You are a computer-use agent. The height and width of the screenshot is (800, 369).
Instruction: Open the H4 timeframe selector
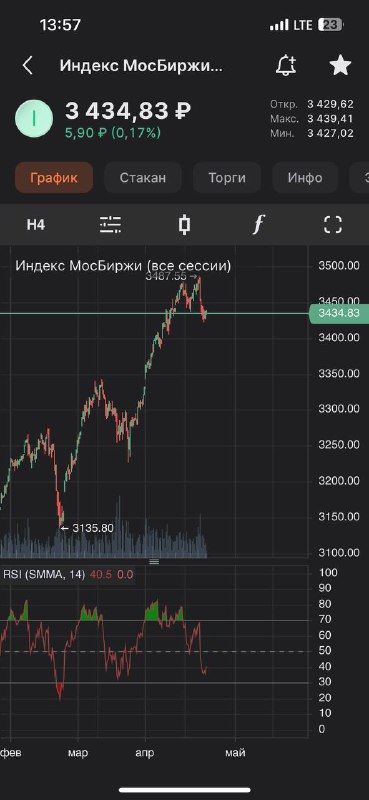(x=36, y=224)
